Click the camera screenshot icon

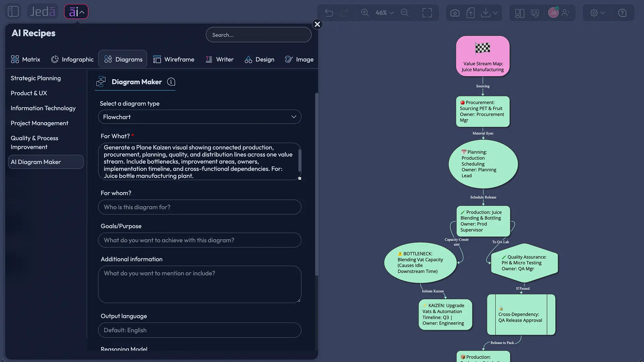[x=455, y=13]
